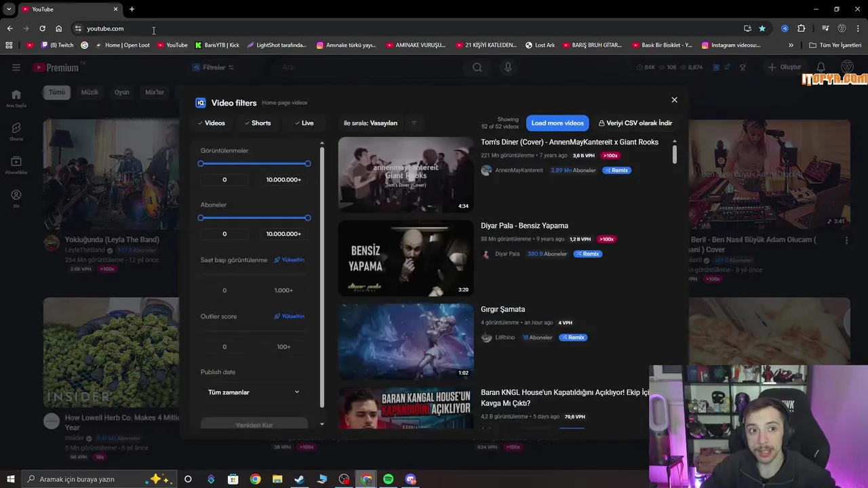This screenshot has width=868, height=488.
Task: Open the Chrome apps grid icon
Action: coord(9,45)
